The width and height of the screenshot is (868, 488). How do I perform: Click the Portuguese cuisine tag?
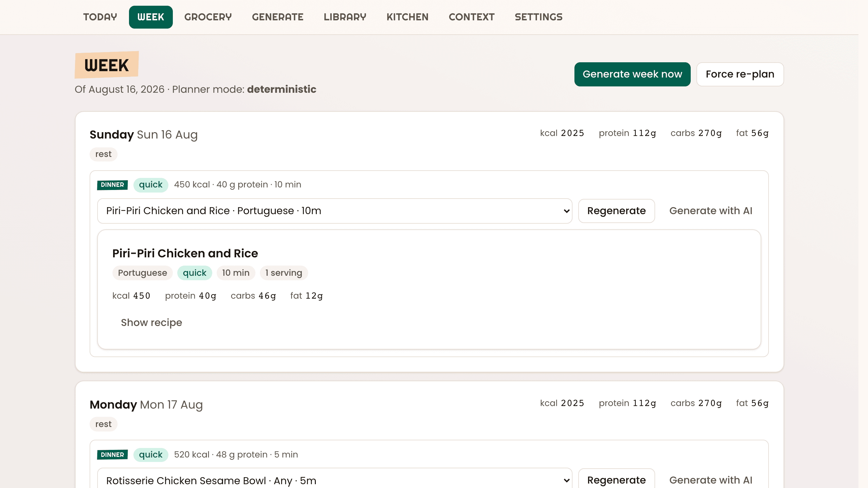click(142, 273)
